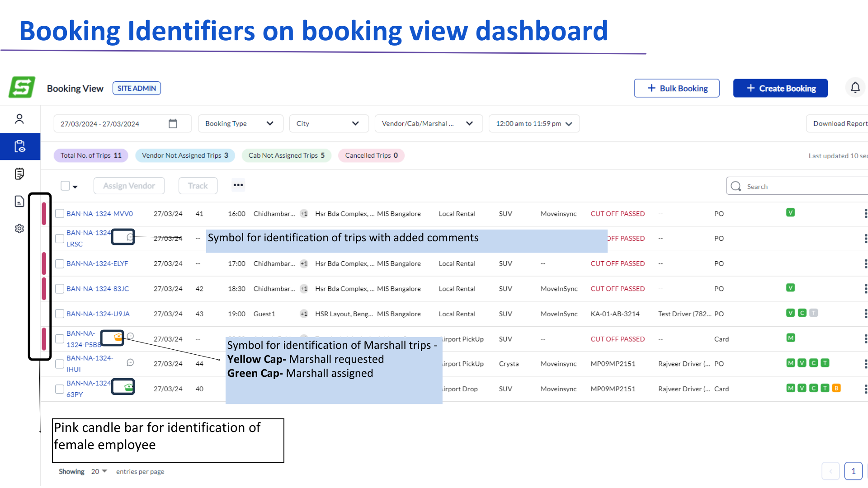Click the notification bell icon

(855, 88)
